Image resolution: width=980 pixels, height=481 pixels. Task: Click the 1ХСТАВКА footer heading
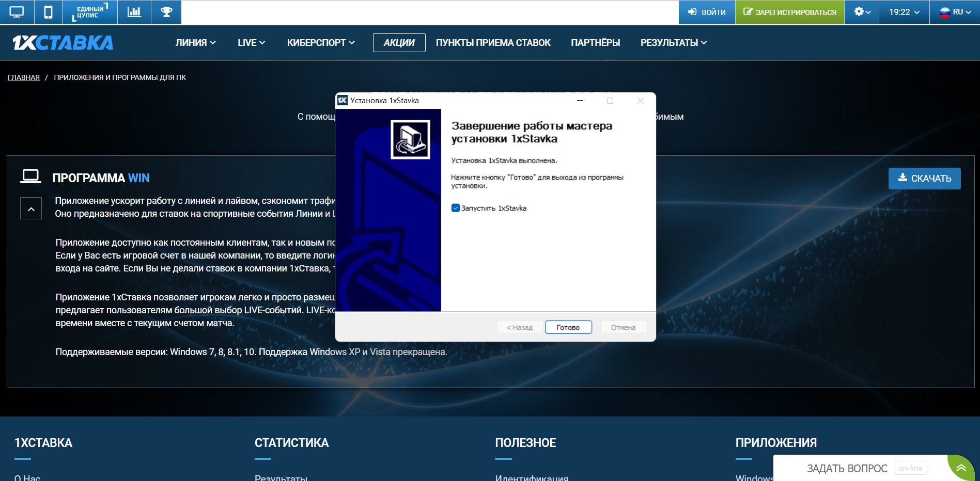point(43,443)
